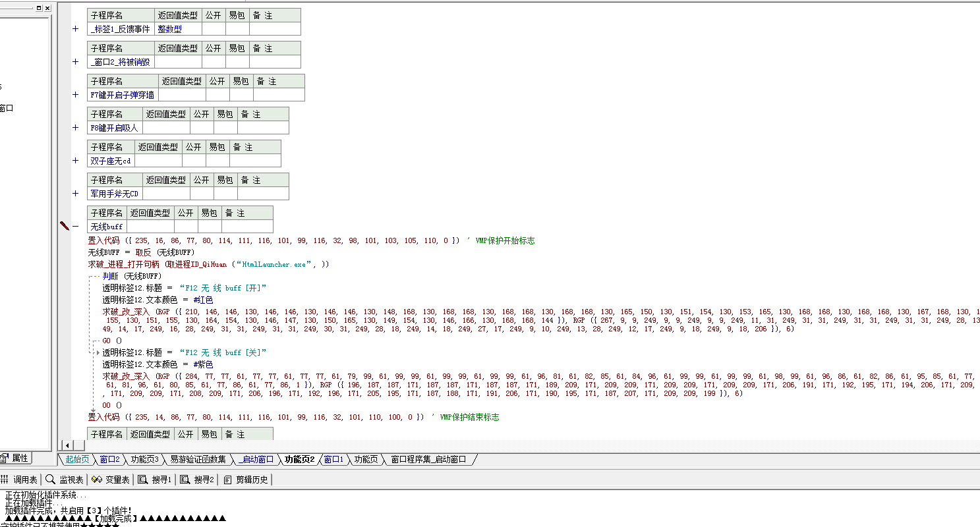Toggle 公开 cell for 无线buff
Image resolution: width=980 pixels, height=527 pixels.
pyautogui.click(x=186, y=227)
